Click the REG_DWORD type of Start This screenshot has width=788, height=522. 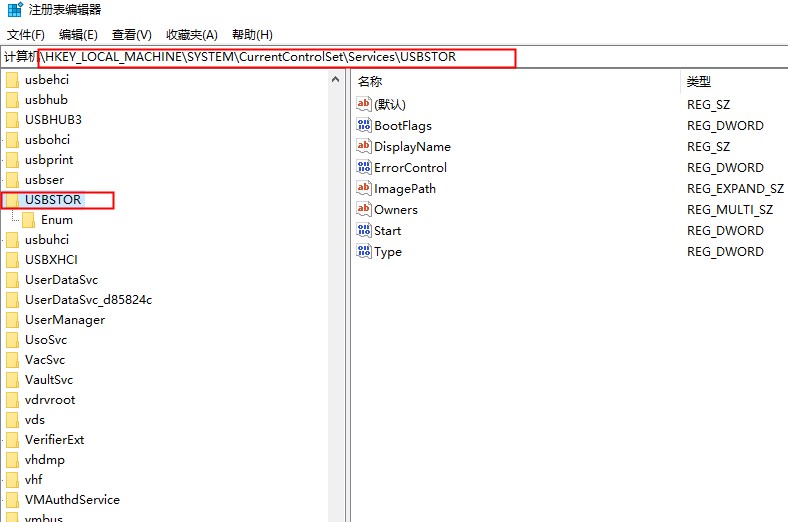pyautogui.click(x=725, y=231)
